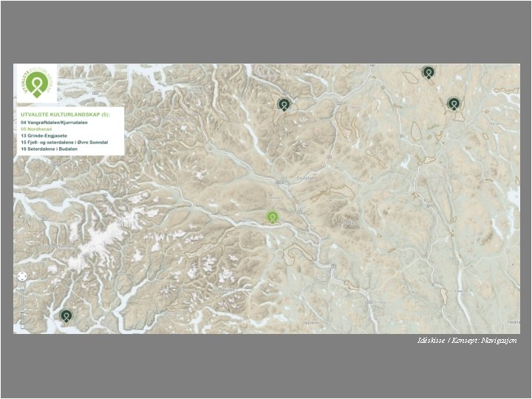Pan the map up with the navigation wheel
Viewport: 532px width, 399px height.
[x=22, y=273]
